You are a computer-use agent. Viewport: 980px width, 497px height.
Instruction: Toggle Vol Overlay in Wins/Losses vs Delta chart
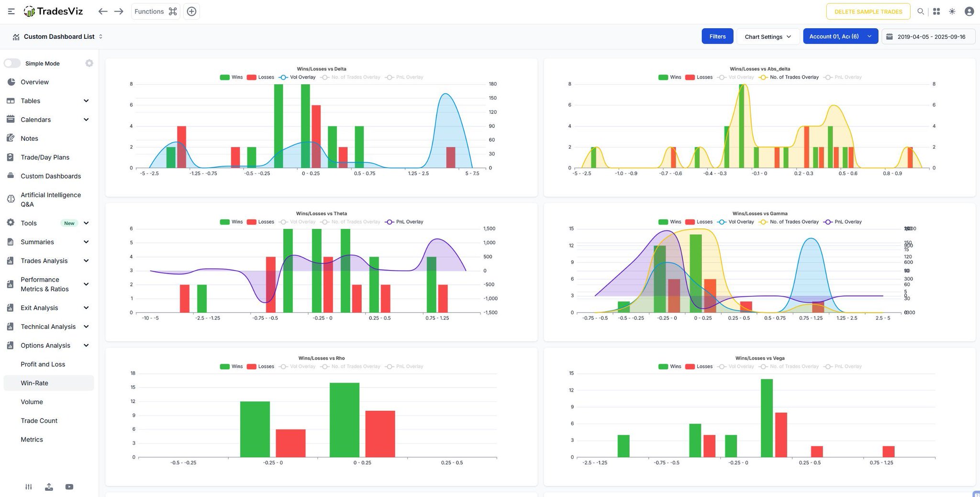(297, 77)
